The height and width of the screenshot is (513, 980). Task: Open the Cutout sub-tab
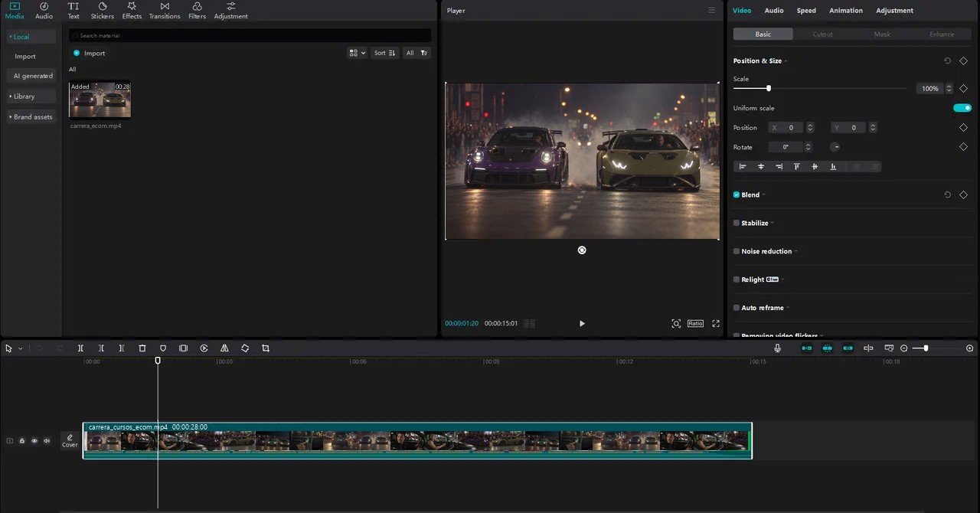[x=823, y=34]
